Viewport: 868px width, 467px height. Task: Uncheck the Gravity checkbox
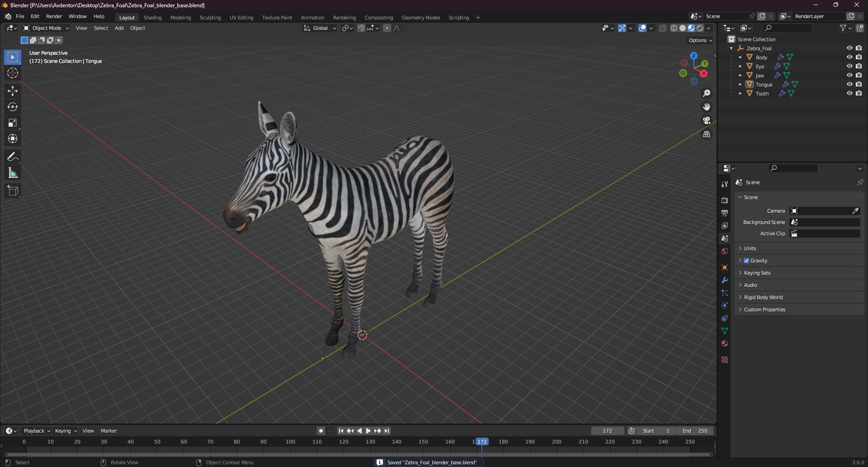click(746, 261)
